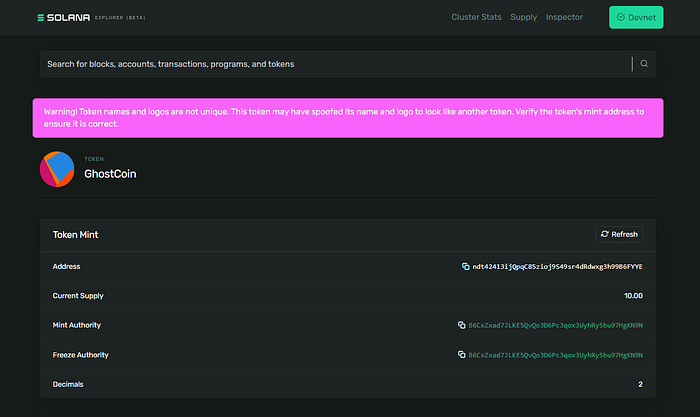Click the magnifier search icon
The height and width of the screenshot is (417, 700).
pos(644,64)
